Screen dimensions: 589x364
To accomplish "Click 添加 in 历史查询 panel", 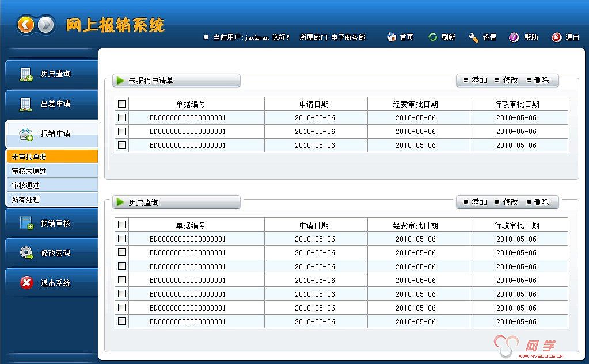I will [x=476, y=202].
